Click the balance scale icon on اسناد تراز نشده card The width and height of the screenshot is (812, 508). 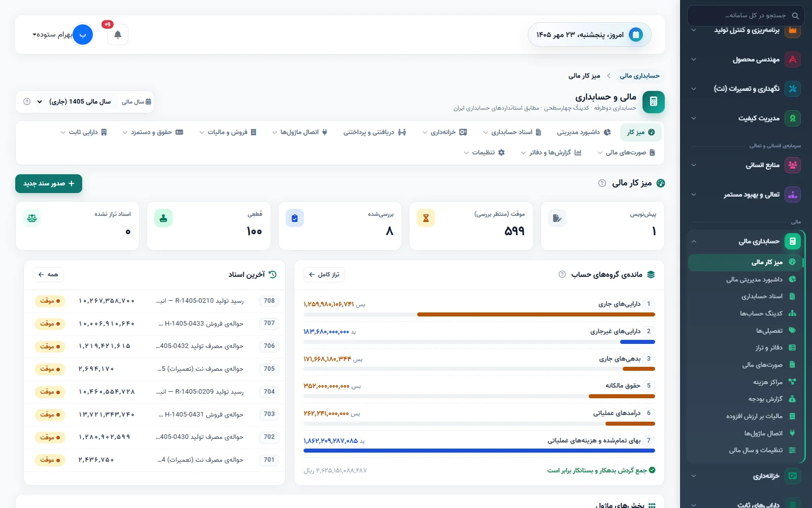point(32,218)
